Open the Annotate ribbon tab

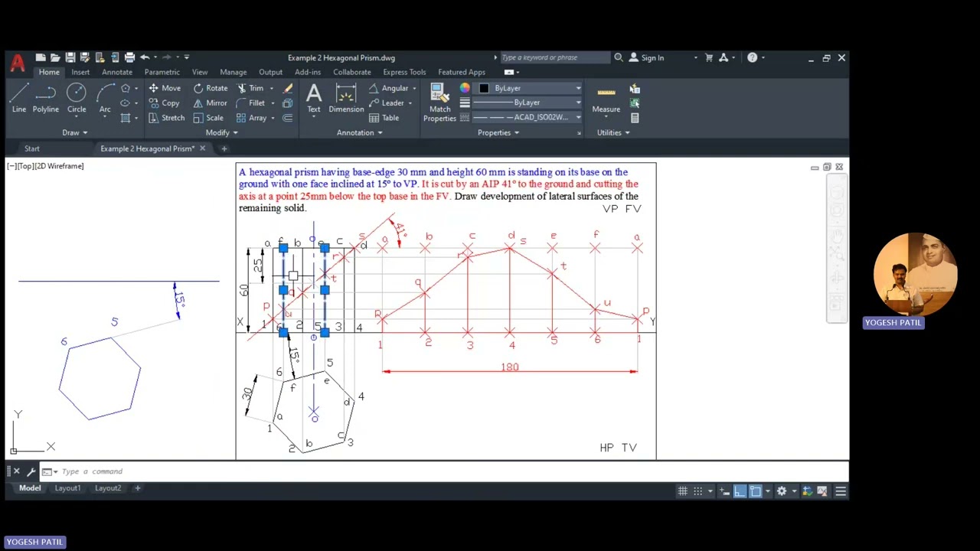coord(117,72)
